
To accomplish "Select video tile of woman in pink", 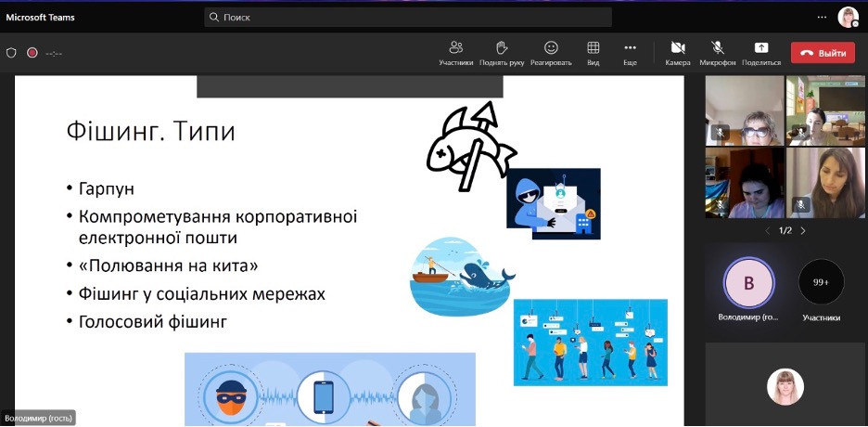I will [744, 183].
